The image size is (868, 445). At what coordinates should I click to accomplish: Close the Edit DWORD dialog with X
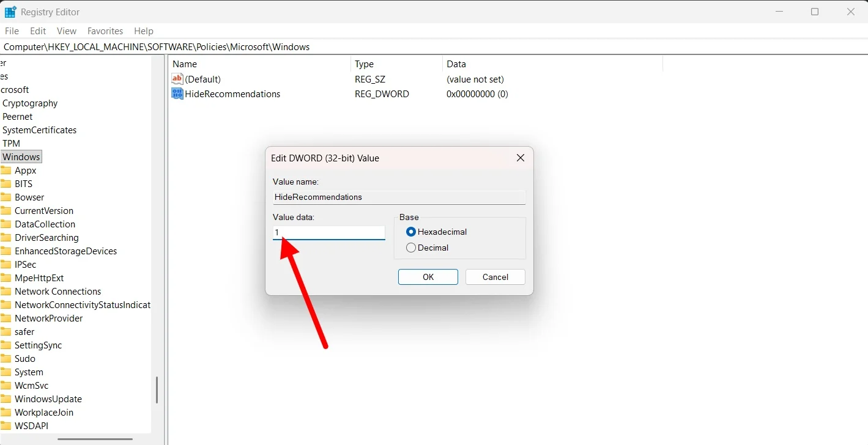click(520, 158)
